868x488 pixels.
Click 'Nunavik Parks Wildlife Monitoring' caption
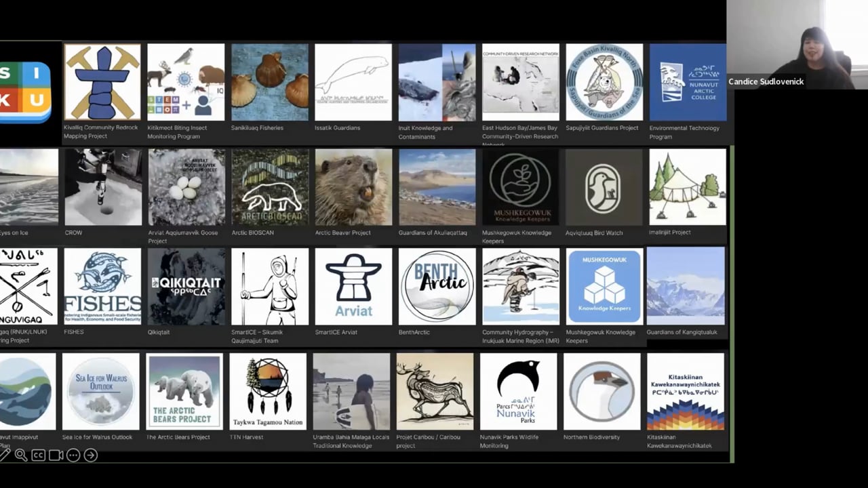(509, 441)
